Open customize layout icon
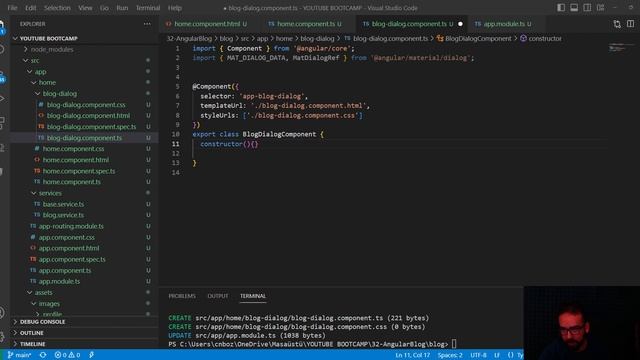This screenshot has width=640, height=360. (x=600, y=8)
